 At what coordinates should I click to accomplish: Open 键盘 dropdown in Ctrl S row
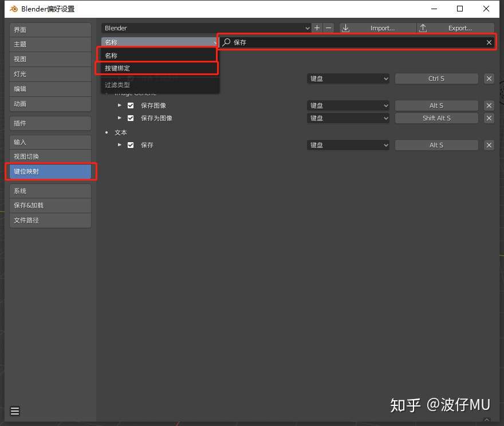click(x=348, y=79)
